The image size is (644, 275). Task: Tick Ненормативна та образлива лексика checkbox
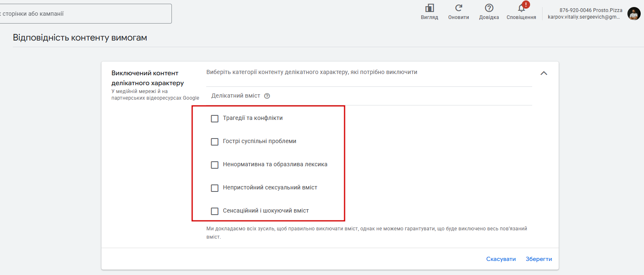pos(215,165)
